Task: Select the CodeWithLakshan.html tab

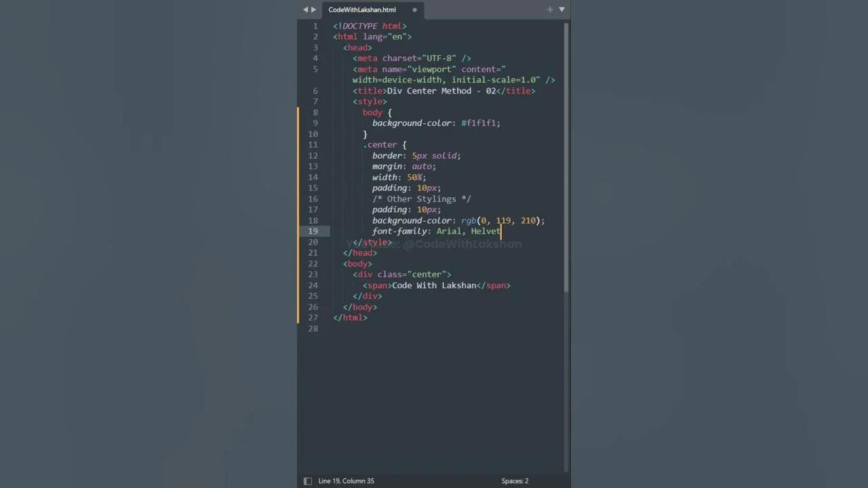Action: click(361, 9)
